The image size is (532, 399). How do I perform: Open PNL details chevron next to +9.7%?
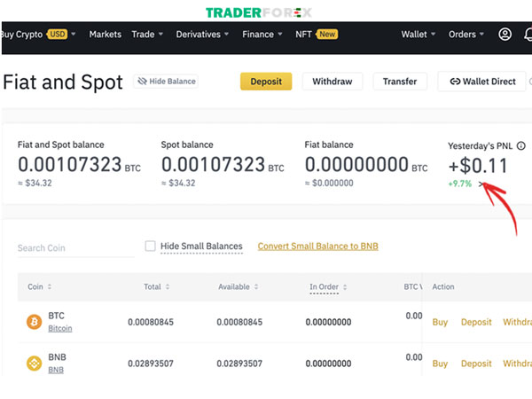point(481,184)
